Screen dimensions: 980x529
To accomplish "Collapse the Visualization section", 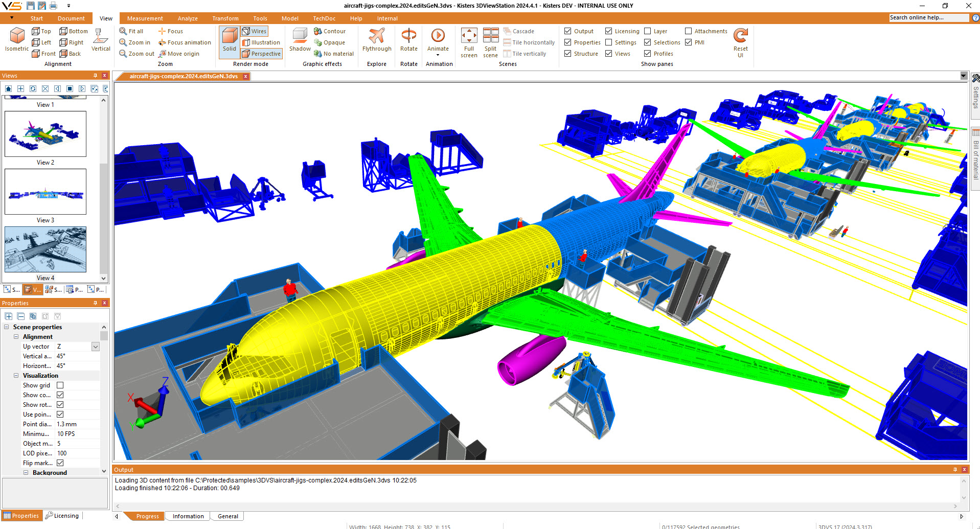I will click(16, 376).
